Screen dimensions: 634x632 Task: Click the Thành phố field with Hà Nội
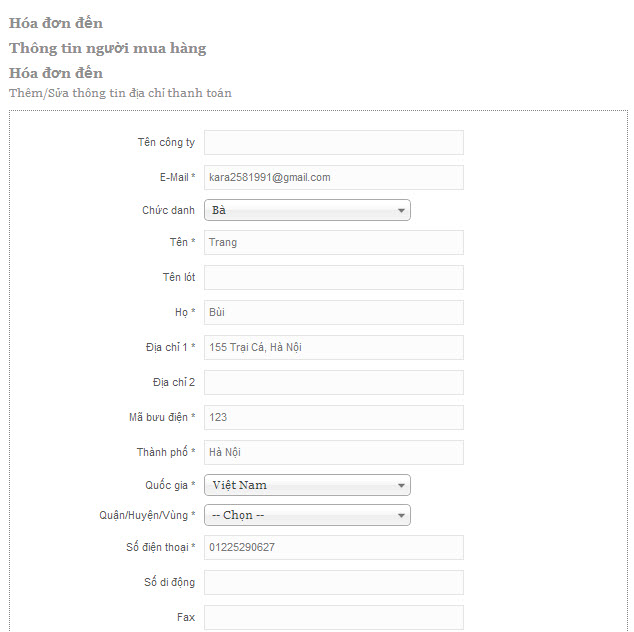tap(334, 452)
